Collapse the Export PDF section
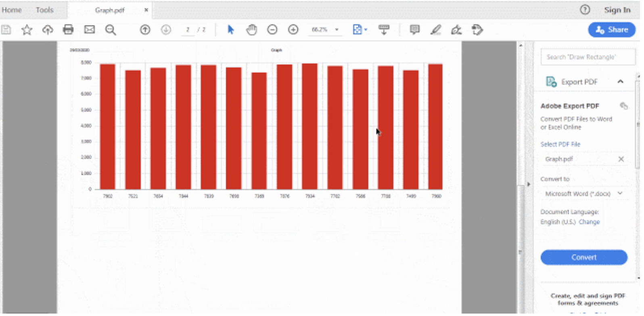 (621, 82)
